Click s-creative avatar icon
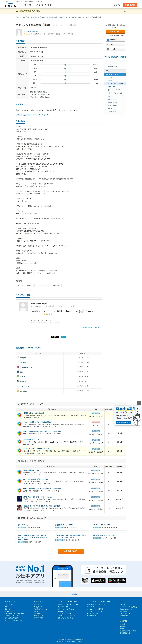 pyautogui.click(x=18, y=390)
